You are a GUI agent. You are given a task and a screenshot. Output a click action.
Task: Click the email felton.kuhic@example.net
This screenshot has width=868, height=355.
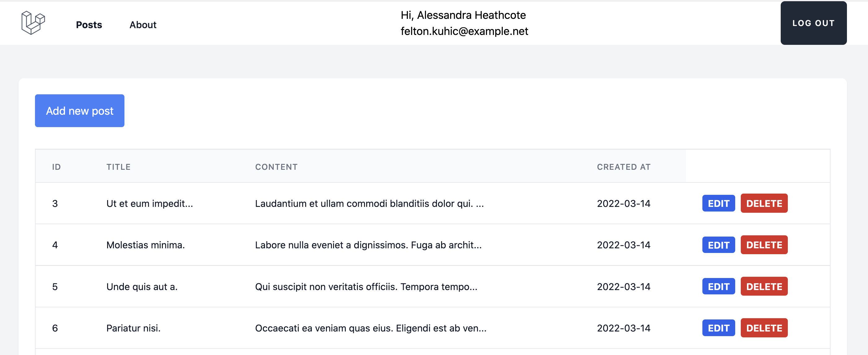(x=464, y=31)
